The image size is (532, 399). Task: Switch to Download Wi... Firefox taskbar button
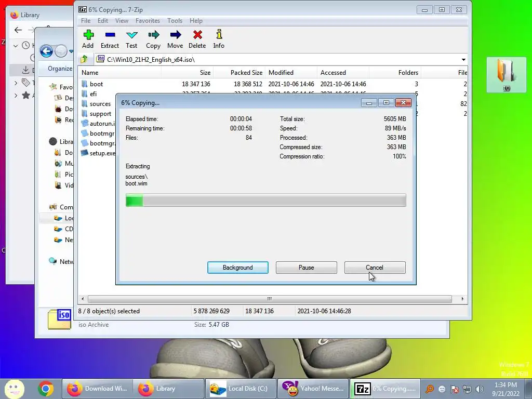click(97, 389)
